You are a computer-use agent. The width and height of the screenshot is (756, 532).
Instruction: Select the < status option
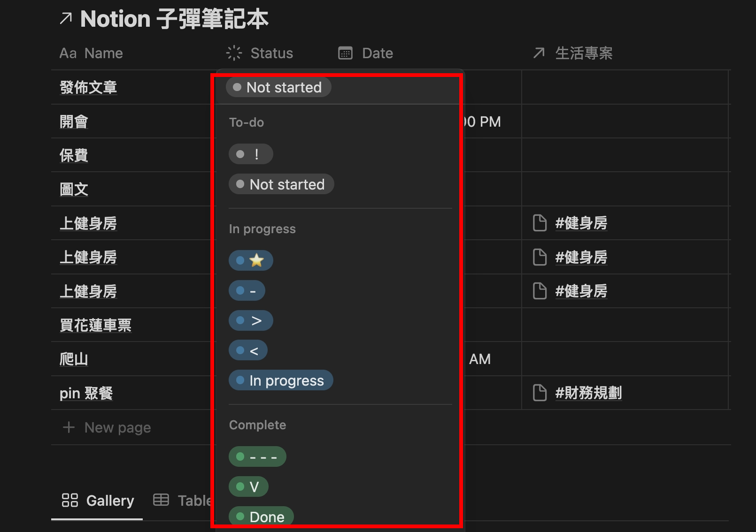(x=248, y=350)
